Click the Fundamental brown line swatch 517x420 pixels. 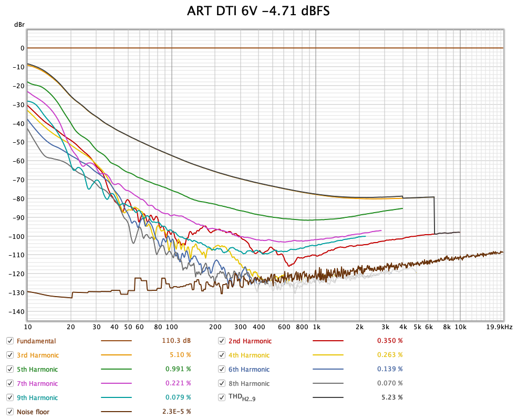[117, 341]
